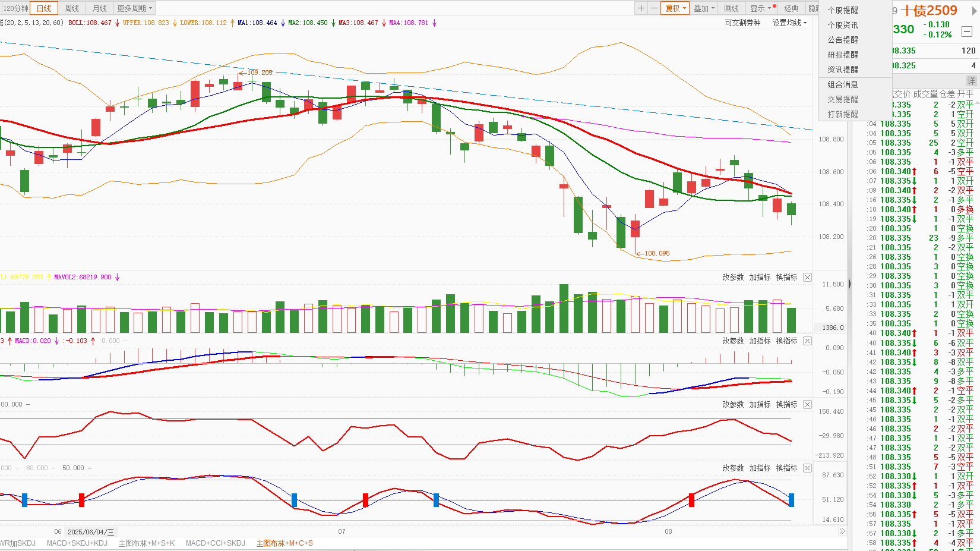Screen dimensions: 980x551
Task: Click 改参数 in the MACD panel
Action: pyautogui.click(x=733, y=341)
